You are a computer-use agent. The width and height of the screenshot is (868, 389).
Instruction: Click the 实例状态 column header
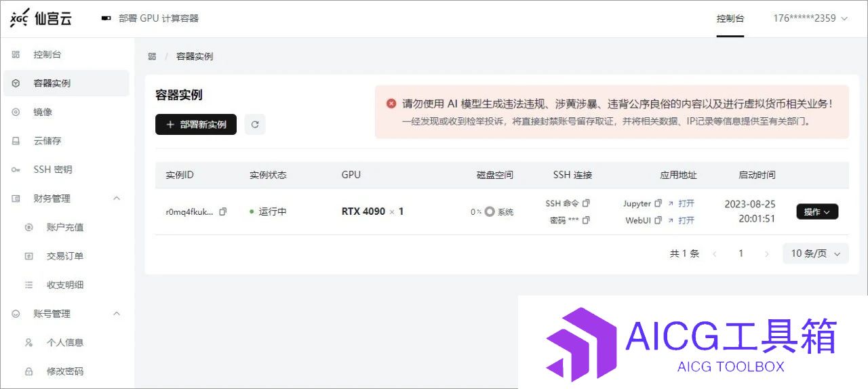(x=268, y=175)
